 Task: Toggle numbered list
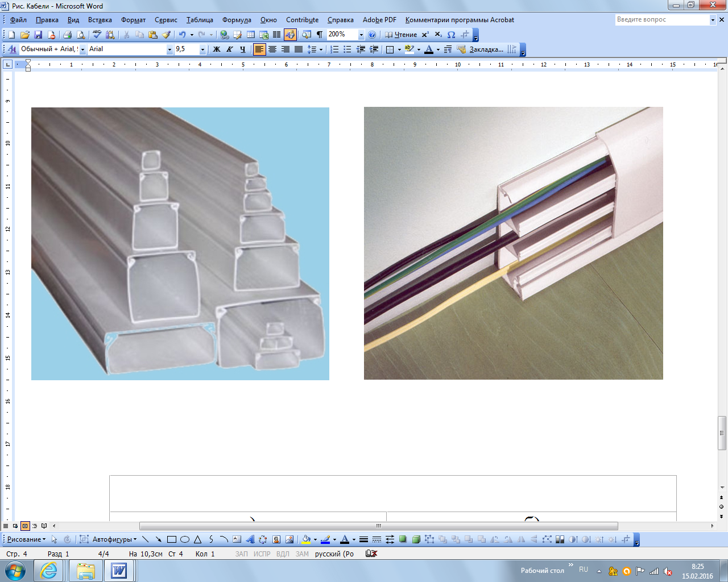[x=334, y=49]
